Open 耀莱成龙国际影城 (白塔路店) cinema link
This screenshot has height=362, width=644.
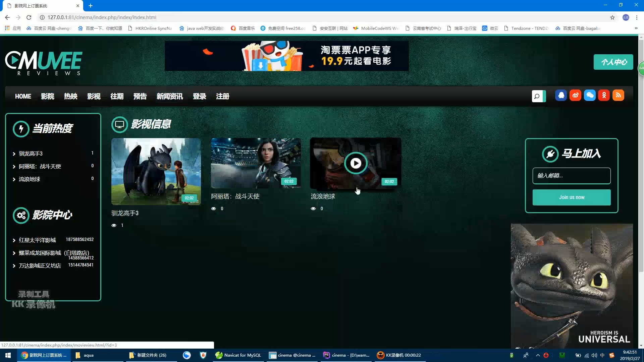(54, 253)
